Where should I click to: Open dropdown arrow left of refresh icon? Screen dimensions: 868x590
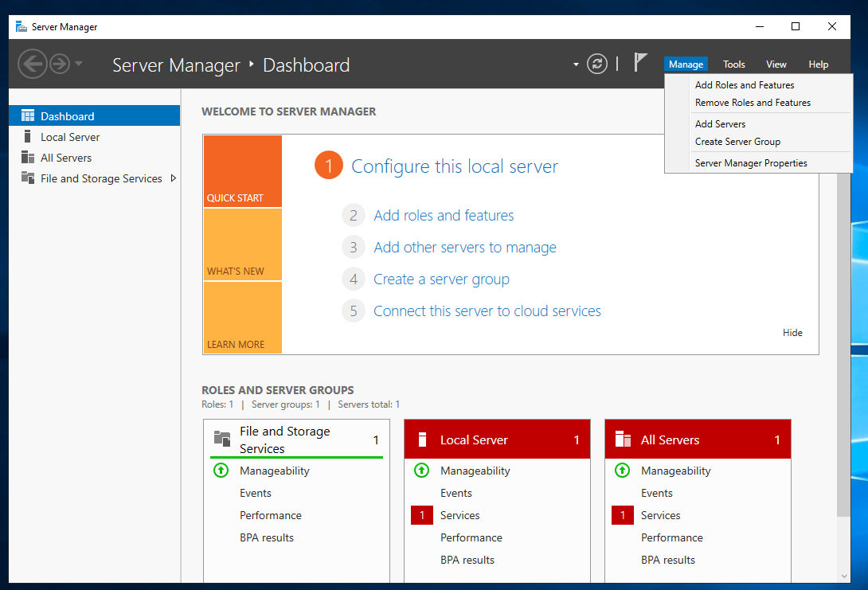pos(576,64)
